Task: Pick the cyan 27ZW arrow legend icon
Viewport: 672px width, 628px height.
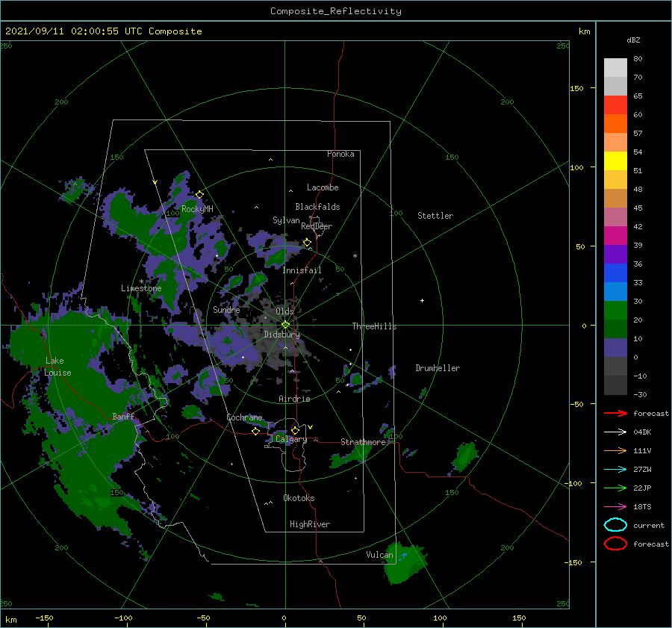Action: [615, 470]
